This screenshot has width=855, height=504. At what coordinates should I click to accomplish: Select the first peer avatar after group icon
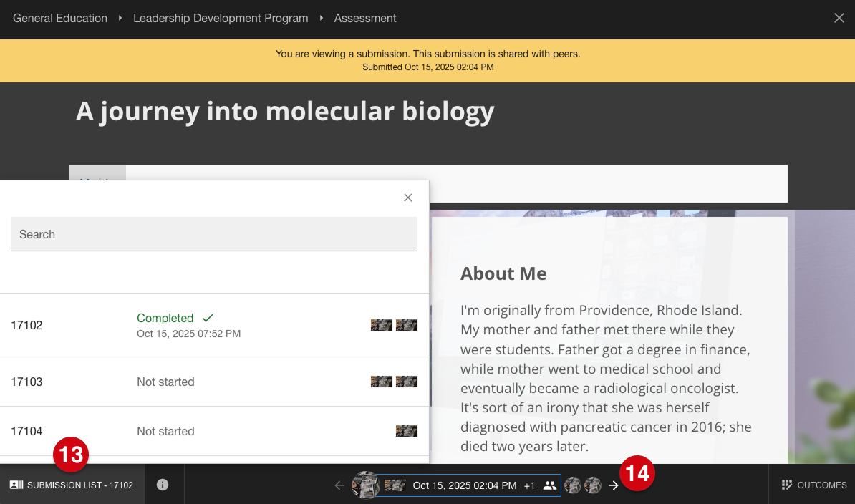pos(573,485)
